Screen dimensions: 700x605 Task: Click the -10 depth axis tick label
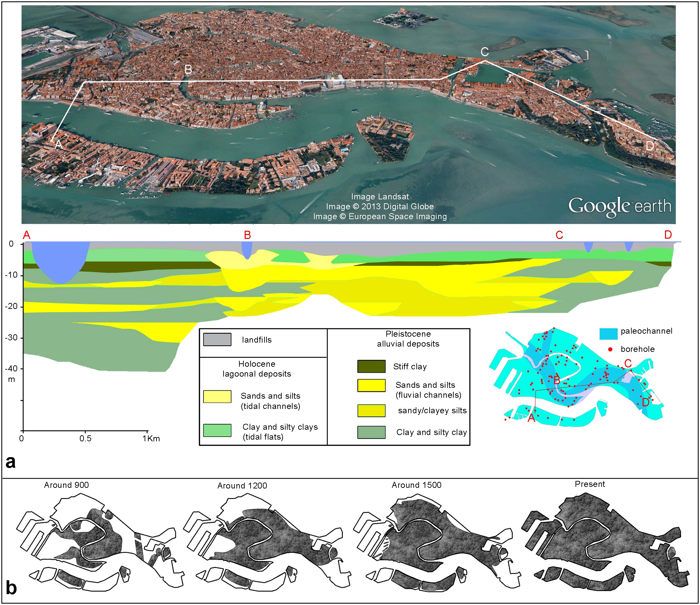tap(11, 275)
